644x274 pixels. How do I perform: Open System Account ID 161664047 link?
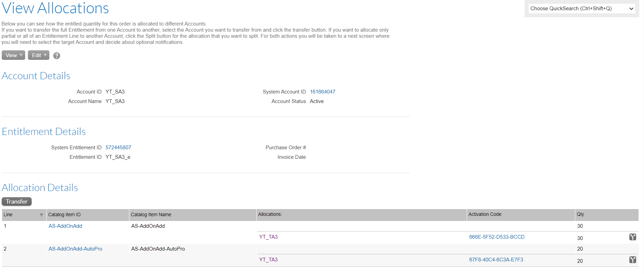tap(322, 92)
